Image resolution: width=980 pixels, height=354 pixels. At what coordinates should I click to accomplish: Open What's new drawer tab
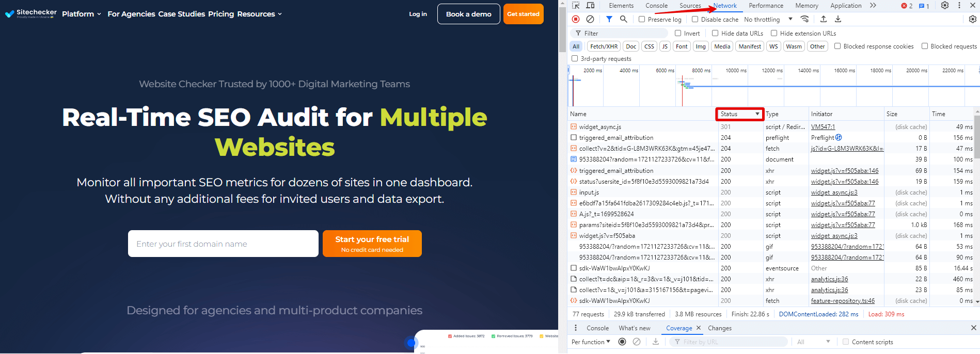point(635,328)
